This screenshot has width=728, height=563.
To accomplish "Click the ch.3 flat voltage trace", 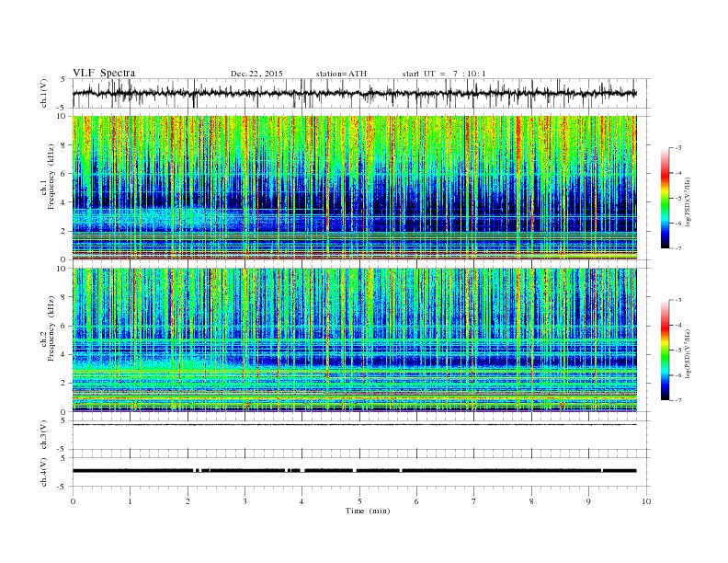I will 354,425.
